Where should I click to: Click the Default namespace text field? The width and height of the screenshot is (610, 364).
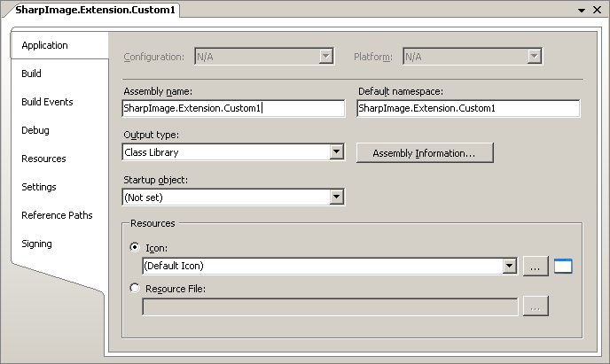(467, 108)
